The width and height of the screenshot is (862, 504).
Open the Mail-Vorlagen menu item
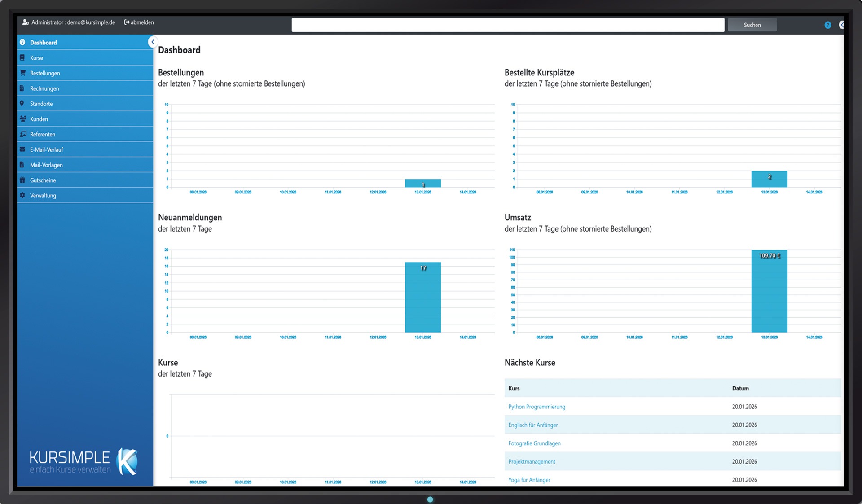[x=46, y=165]
